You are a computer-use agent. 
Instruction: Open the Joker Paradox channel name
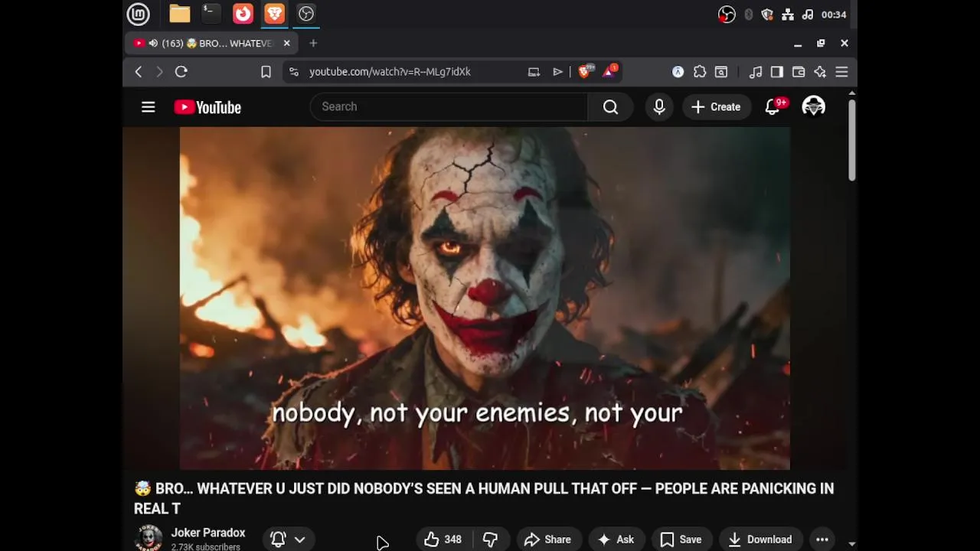(x=208, y=533)
